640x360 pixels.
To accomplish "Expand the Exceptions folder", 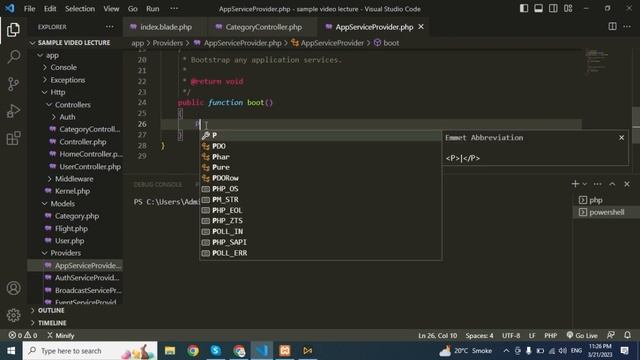I will [68, 80].
